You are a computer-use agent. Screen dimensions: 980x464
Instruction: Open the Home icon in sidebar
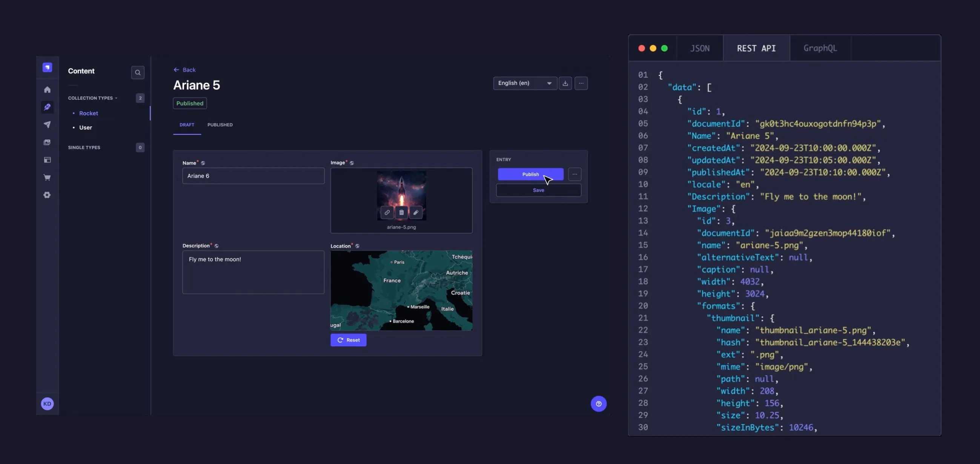[x=47, y=90]
